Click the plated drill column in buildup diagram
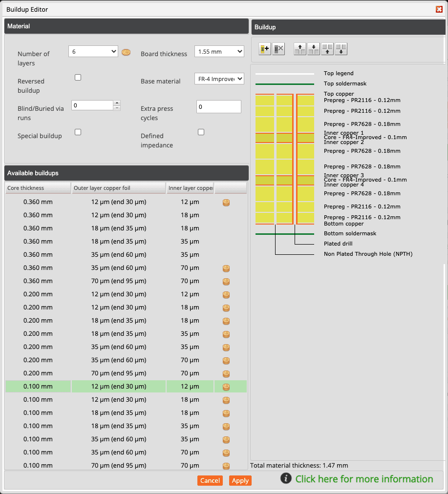The height and width of the screenshot is (494, 448). pos(295,159)
